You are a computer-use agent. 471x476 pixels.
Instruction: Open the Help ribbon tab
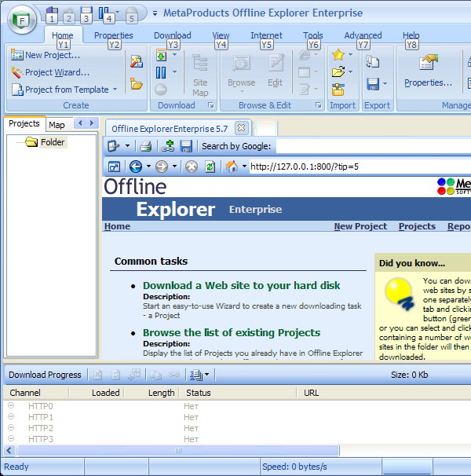[411, 35]
